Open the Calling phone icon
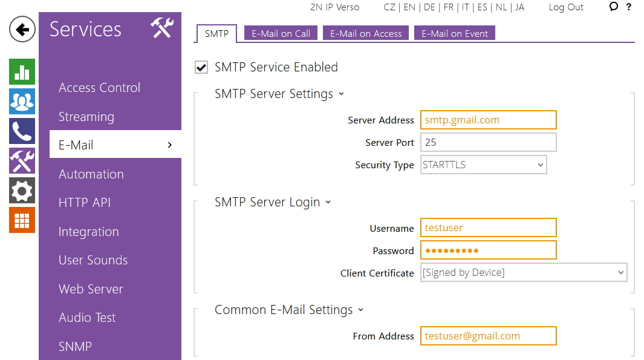This screenshot has width=644, height=360. click(x=22, y=131)
